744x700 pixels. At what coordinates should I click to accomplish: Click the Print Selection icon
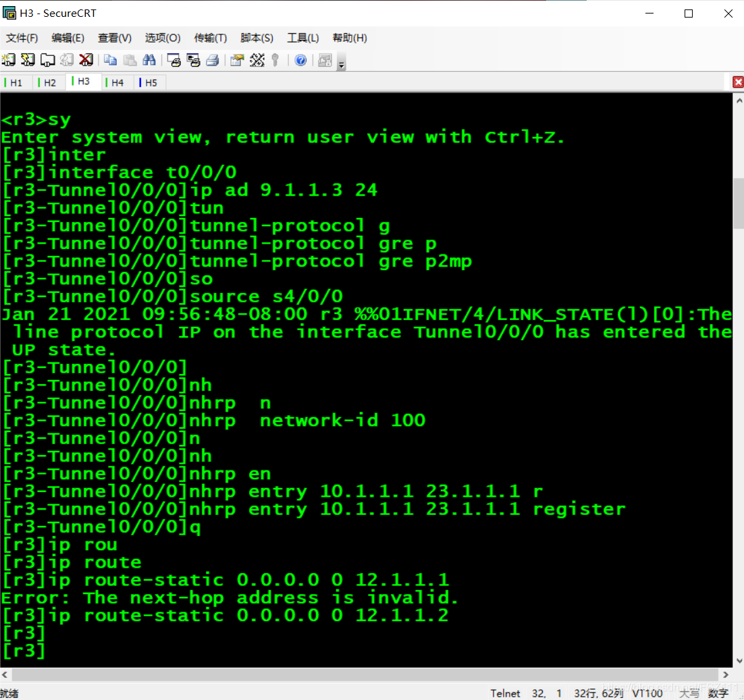pyautogui.click(x=194, y=60)
